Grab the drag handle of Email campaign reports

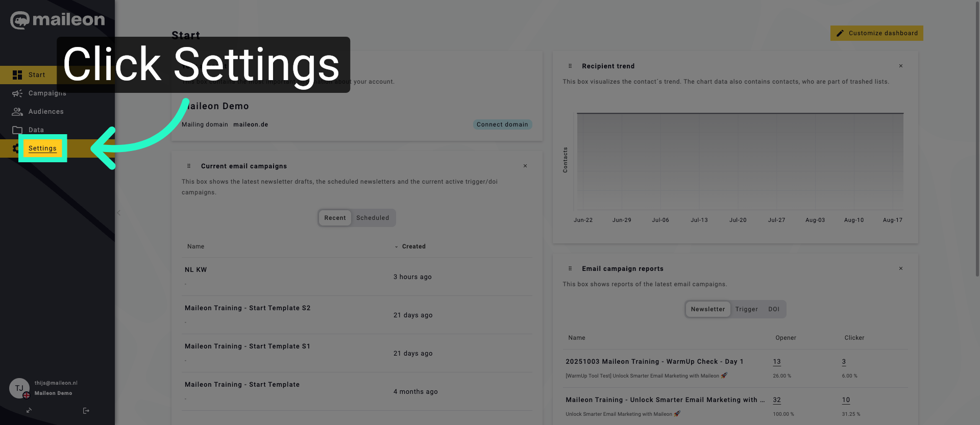tap(570, 268)
